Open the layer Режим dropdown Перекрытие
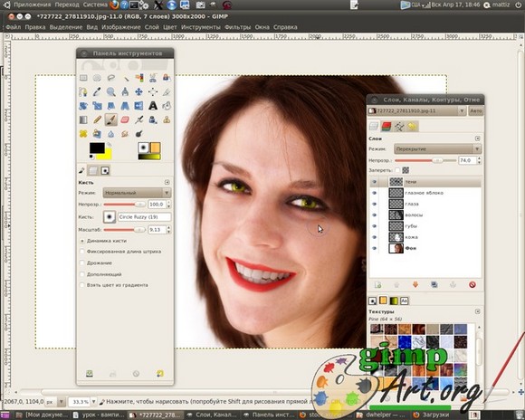 pos(437,148)
